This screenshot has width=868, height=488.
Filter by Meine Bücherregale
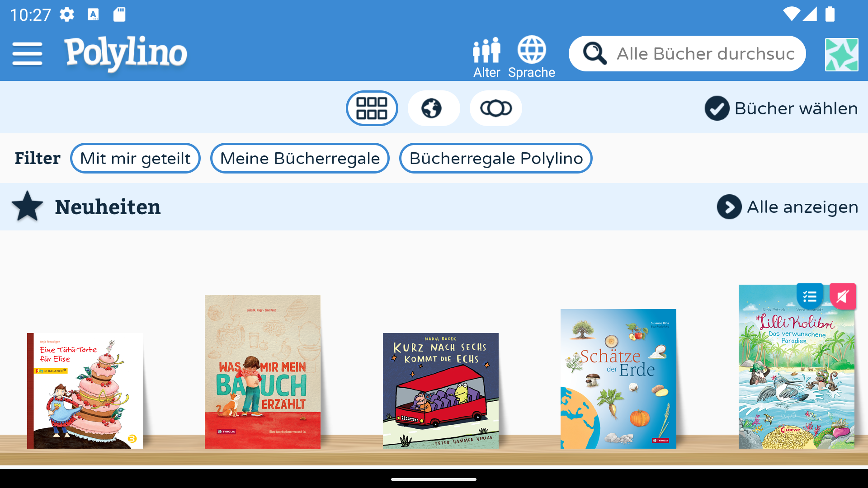pos(300,158)
